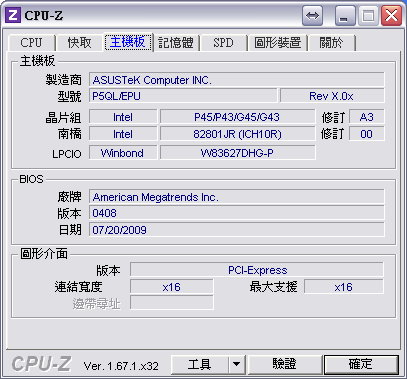Click the Winbond LPCIO vendor field
Image resolution: width=407 pixels, height=379 pixels.
123,153
